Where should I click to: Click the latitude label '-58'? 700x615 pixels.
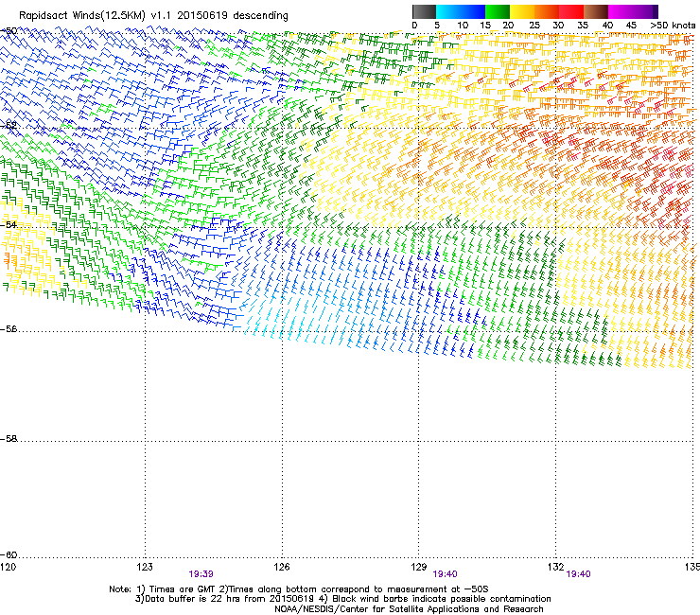pyautogui.click(x=9, y=439)
